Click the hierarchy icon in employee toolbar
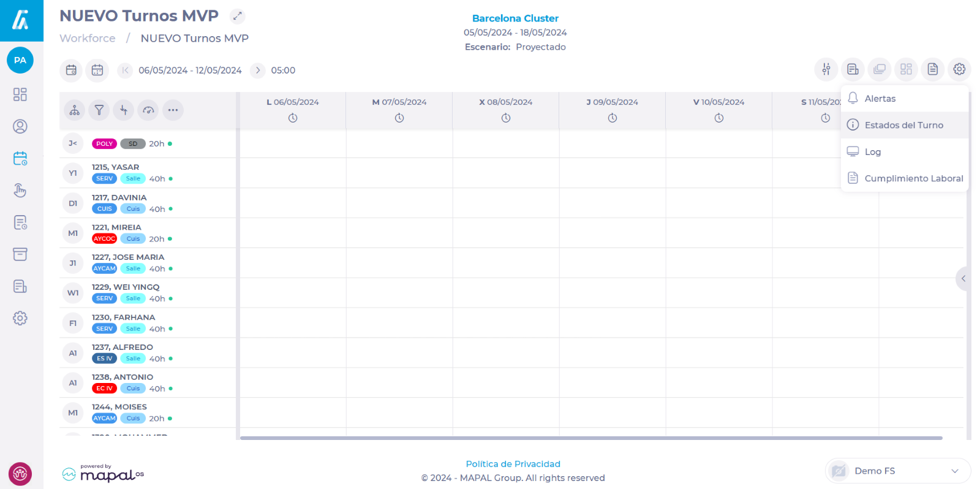980x489 pixels. (75, 110)
